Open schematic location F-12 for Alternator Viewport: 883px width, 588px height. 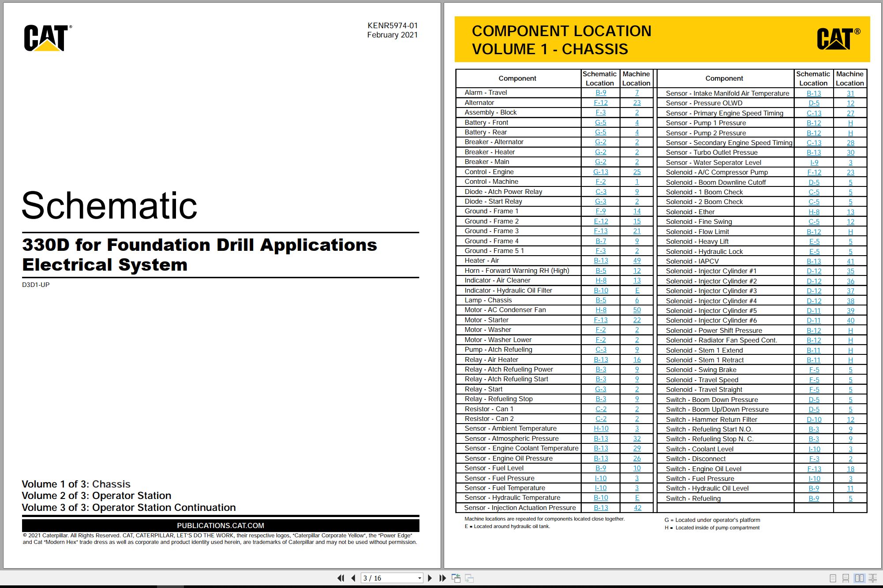601,103
